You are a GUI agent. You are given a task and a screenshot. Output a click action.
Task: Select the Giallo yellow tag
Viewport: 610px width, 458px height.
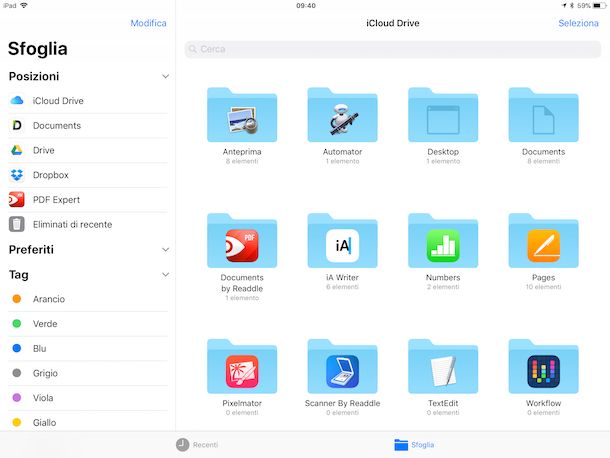point(88,422)
